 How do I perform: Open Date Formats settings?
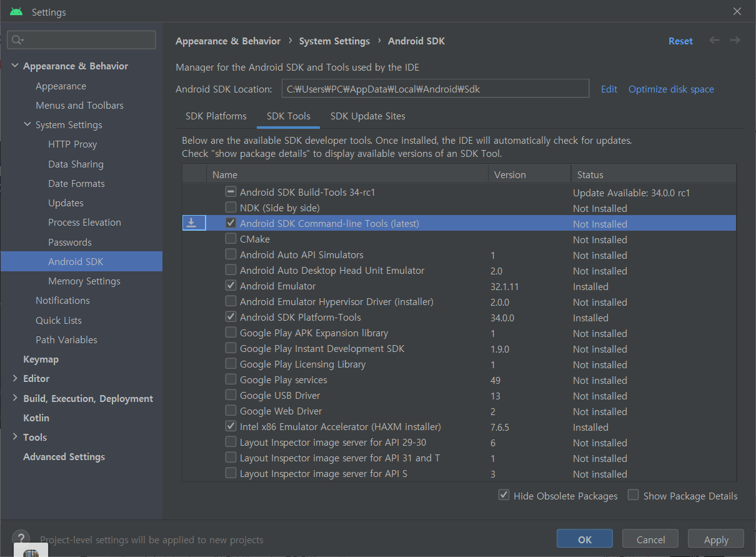pos(76,183)
